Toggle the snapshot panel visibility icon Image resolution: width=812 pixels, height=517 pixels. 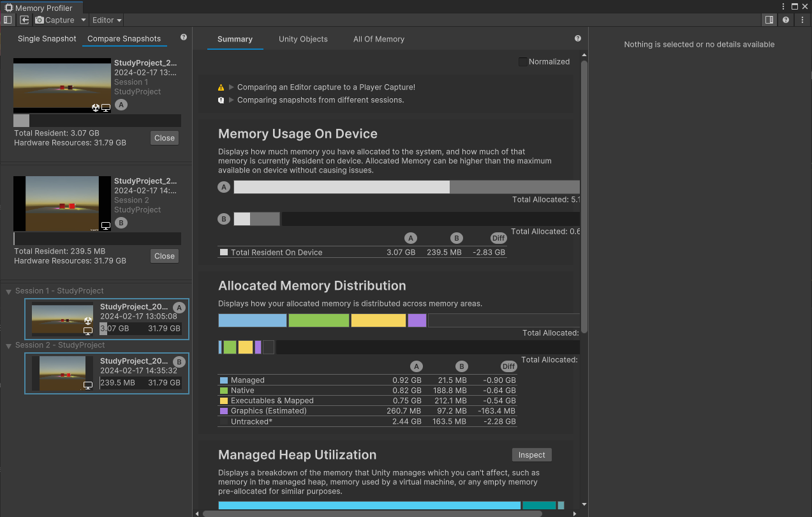coord(8,20)
